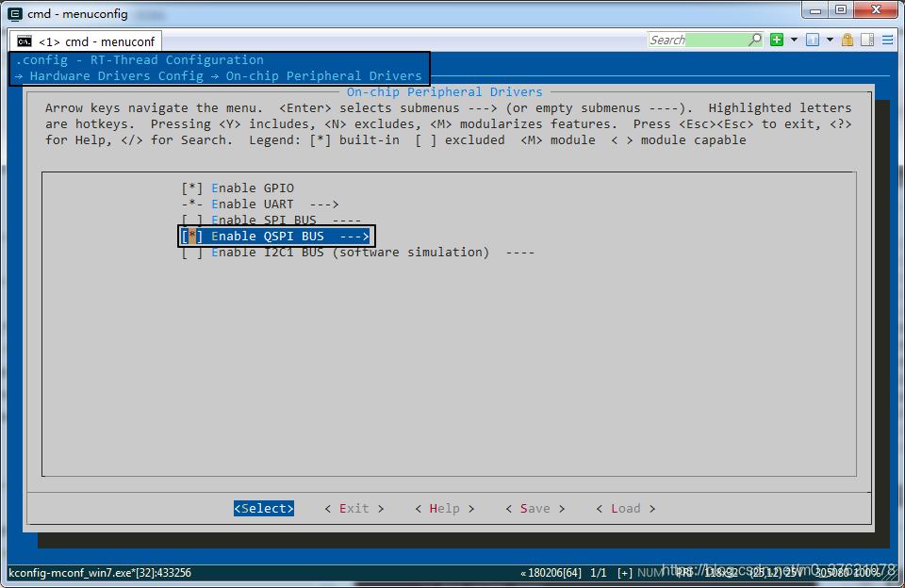This screenshot has width=905, height=588.
Task: Click the search magnifier icon
Action: [x=755, y=40]
